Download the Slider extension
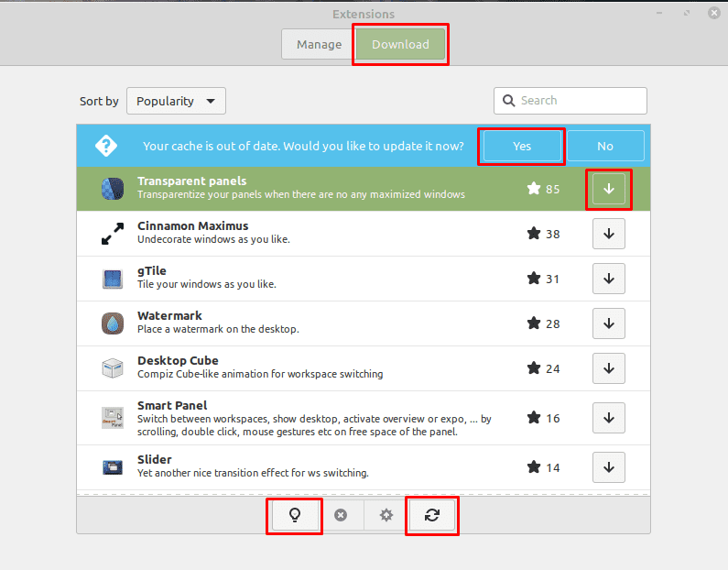Image resolution: width=728 pixels, height=570 pixels. tap(609, 467)
